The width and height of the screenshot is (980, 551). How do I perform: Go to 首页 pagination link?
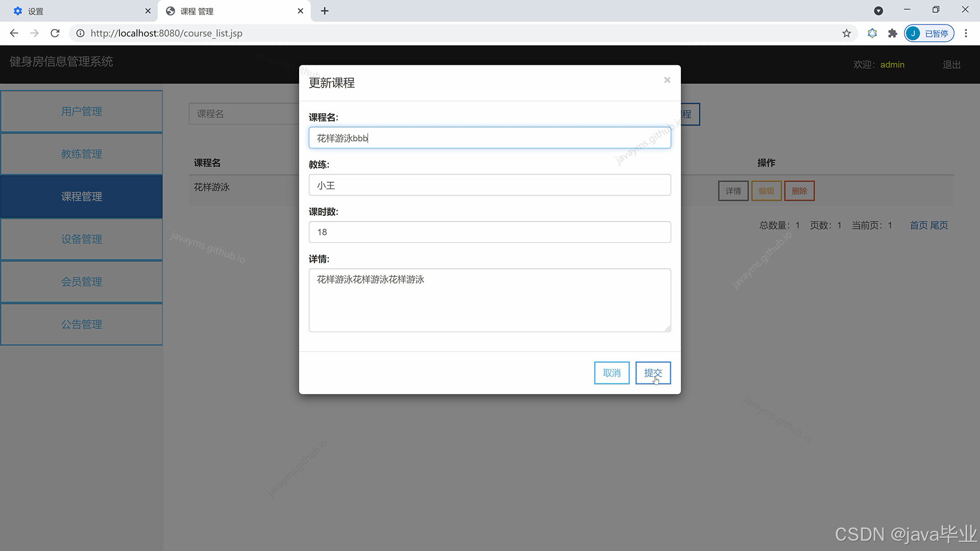click(918, 225)
